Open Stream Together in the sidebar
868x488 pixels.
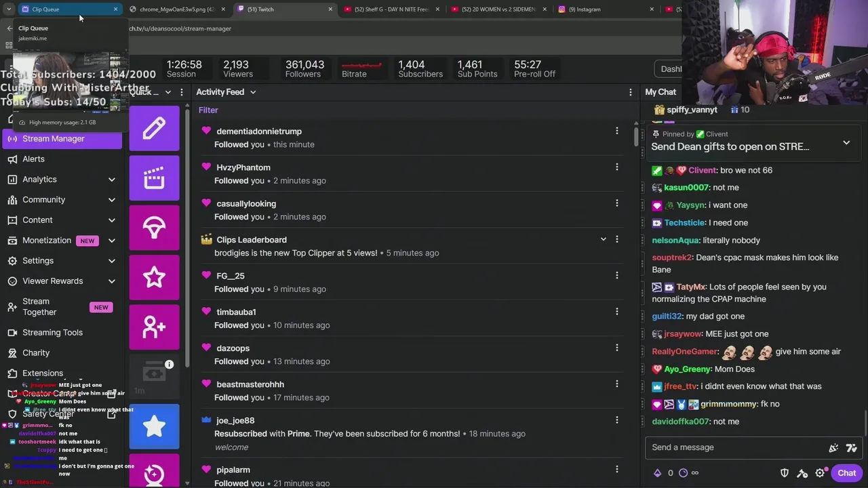[x=62, y=306]
